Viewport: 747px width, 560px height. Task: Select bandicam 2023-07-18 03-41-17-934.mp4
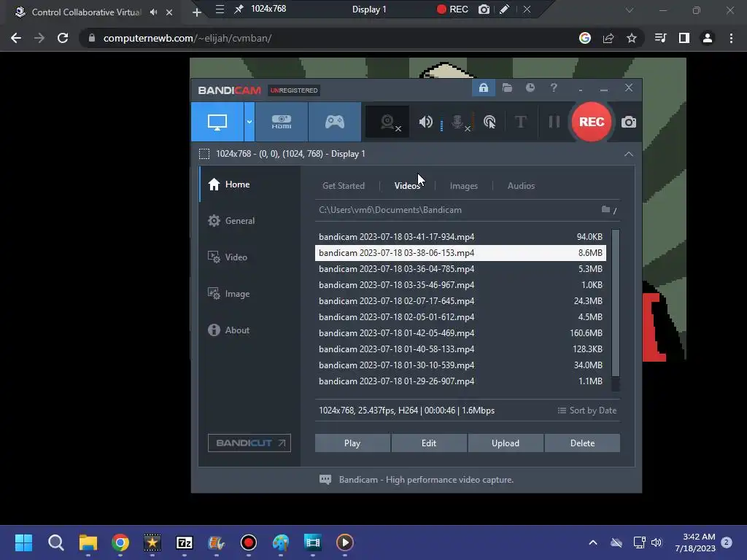tap(460, 237)
